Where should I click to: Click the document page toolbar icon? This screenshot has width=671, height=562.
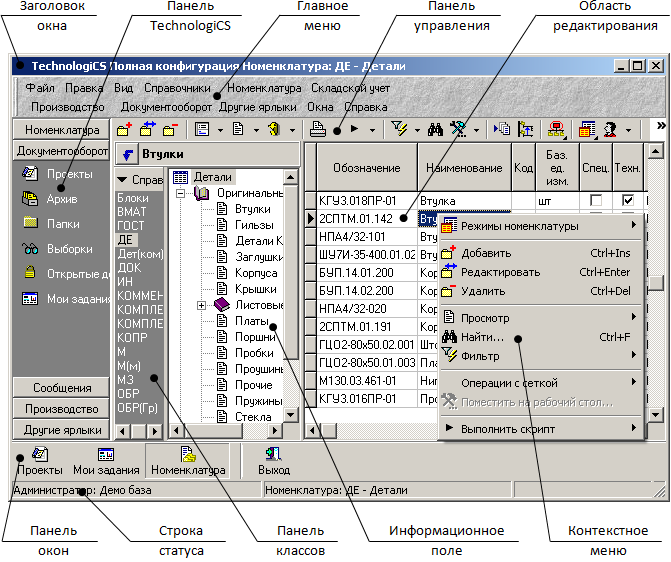(x=238, y=129)
